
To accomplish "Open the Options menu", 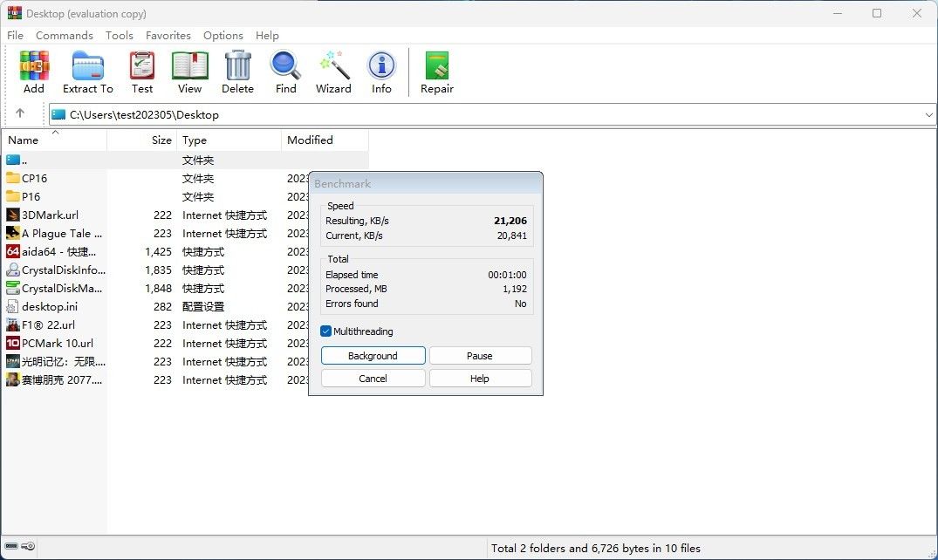I will (223, 36).
